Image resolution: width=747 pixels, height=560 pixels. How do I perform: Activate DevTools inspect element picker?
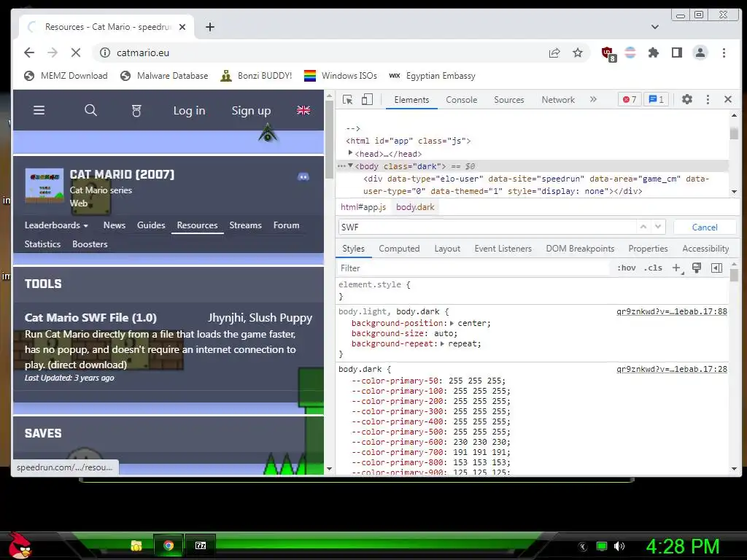click(347, 99)
